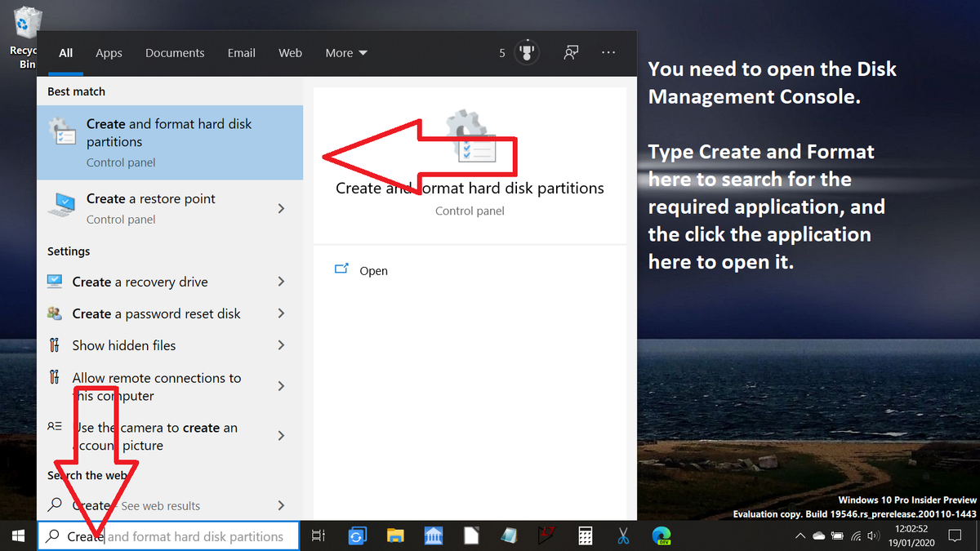This screenshot has width=980, height=551.
Task: Expand options for Create a restore point
Action: (281, 209)
